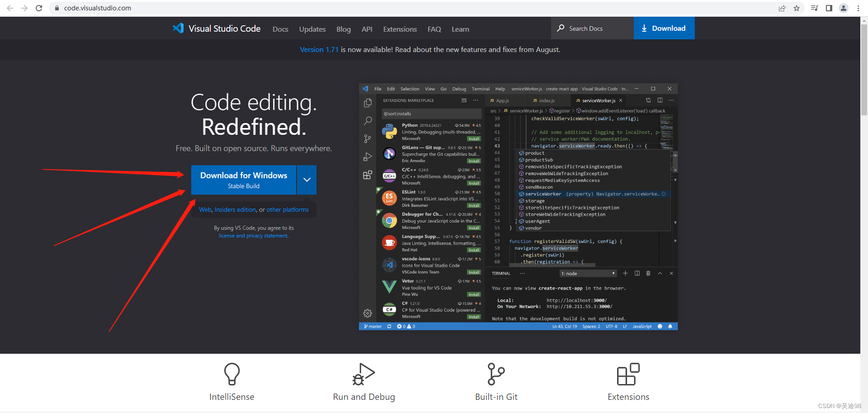
Task: Open the Learn navigation item
Action: 460,29
